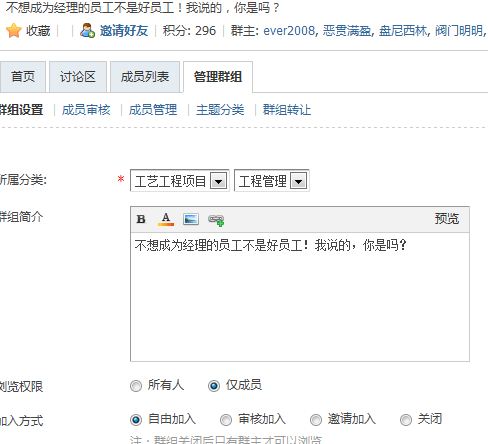
Task: Open the 成员审核 link
Action: coord(86,110)
